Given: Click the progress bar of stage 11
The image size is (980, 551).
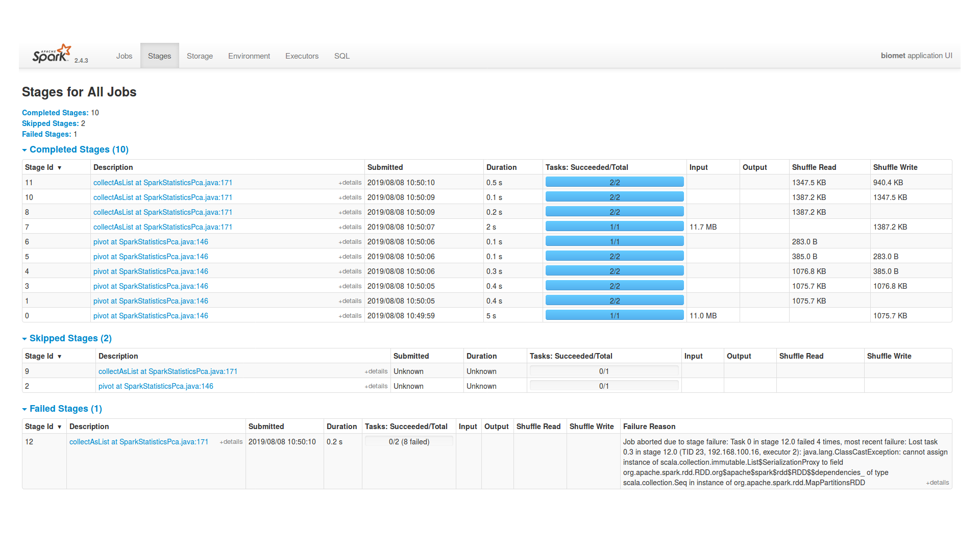Looking at the screenshot, I should 614,182.
